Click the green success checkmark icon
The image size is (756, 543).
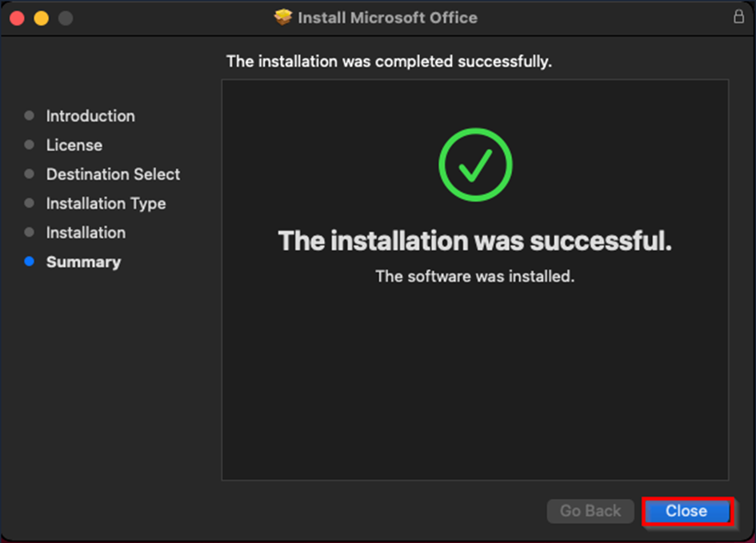[475, 164]
